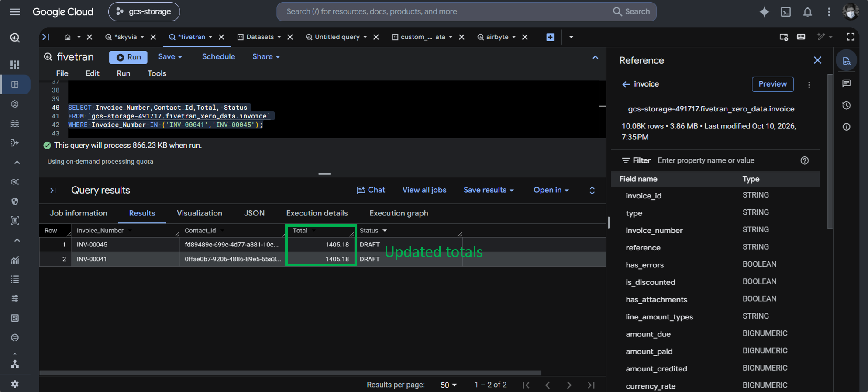Open the home tab icon

point(67,37)
